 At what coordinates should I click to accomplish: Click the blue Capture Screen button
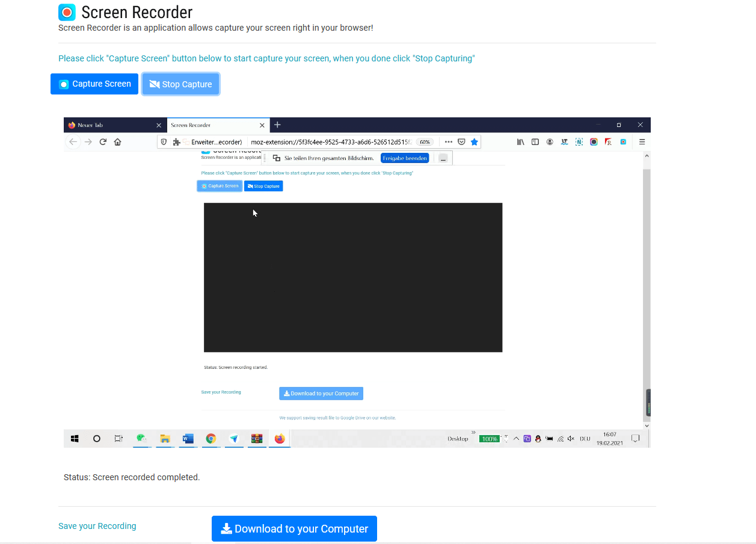coord(94,84)
